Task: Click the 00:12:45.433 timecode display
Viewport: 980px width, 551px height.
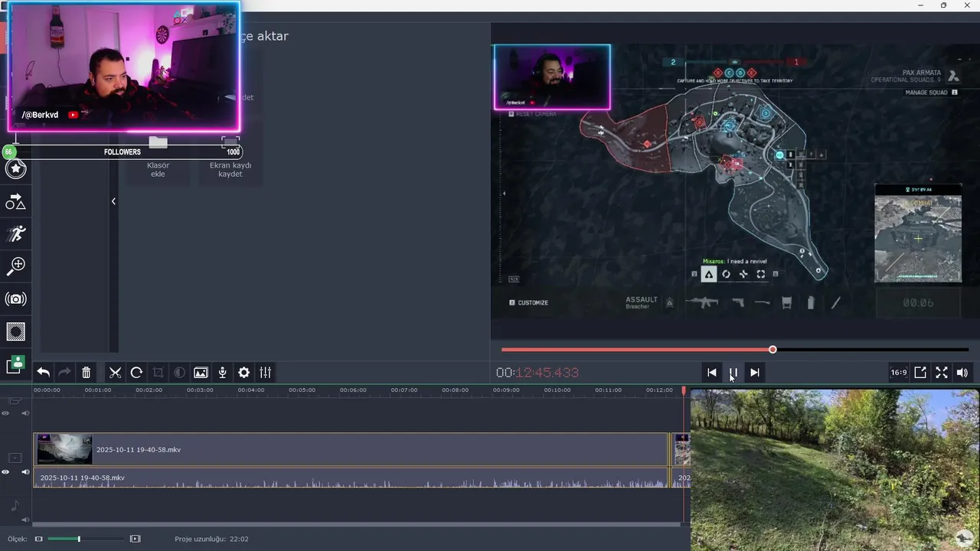Action: [537, 373]
